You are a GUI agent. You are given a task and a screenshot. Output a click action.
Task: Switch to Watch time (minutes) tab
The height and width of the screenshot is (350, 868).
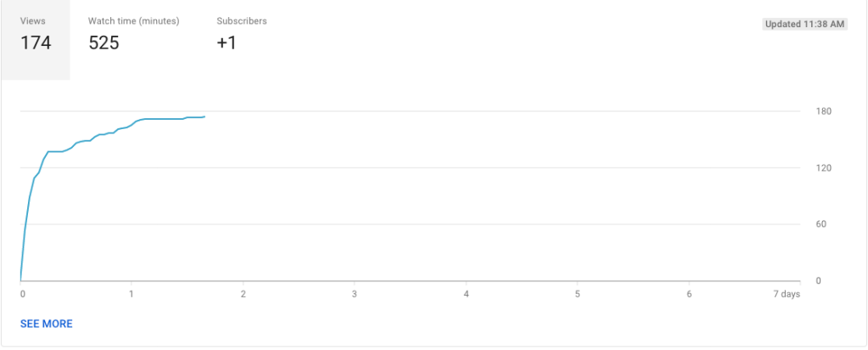click(134, 35)
